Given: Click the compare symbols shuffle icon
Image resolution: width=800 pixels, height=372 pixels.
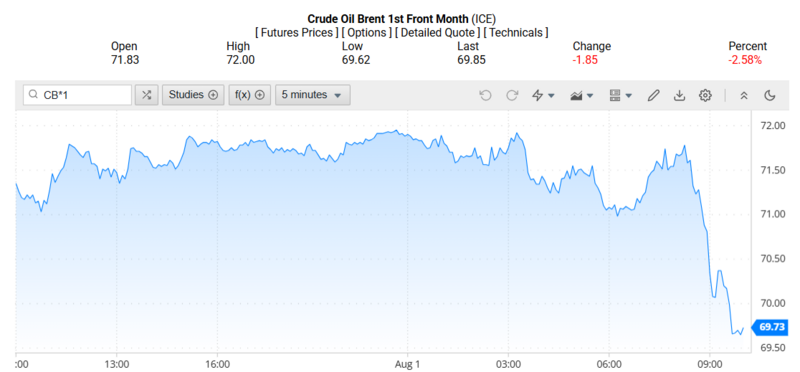Looking at the screenshot, I should tap(146, 95).
